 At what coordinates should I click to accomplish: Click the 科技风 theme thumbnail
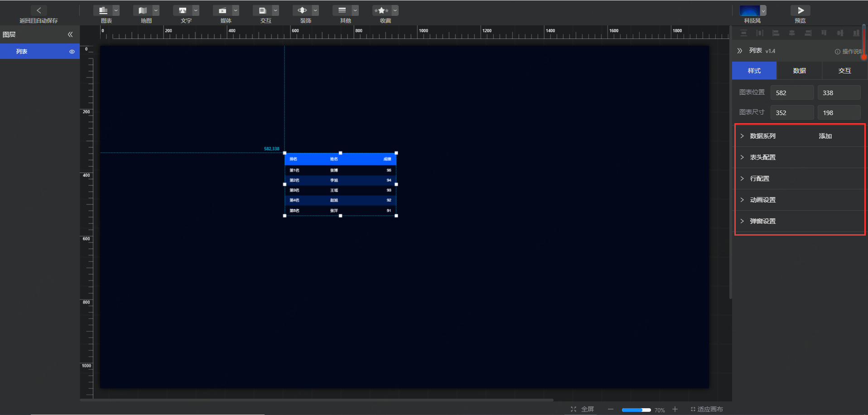coord(750,10)
